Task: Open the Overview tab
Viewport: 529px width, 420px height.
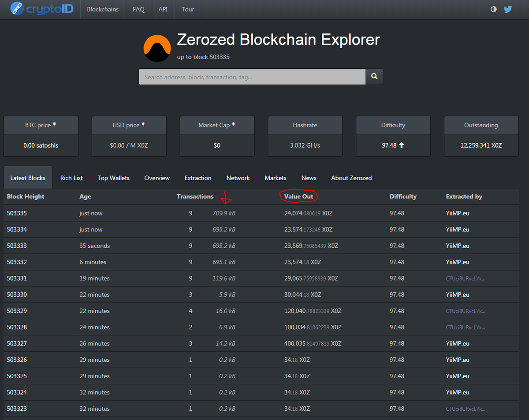Action: 157,178
